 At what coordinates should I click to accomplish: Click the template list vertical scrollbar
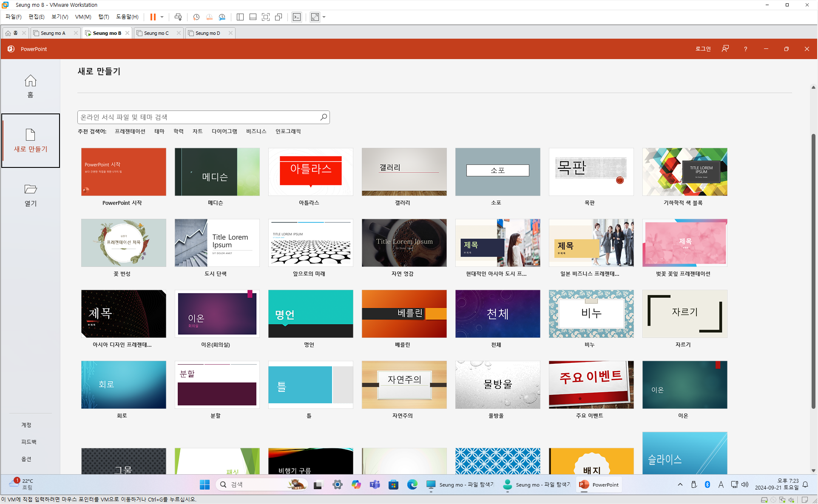coord(813,272)
